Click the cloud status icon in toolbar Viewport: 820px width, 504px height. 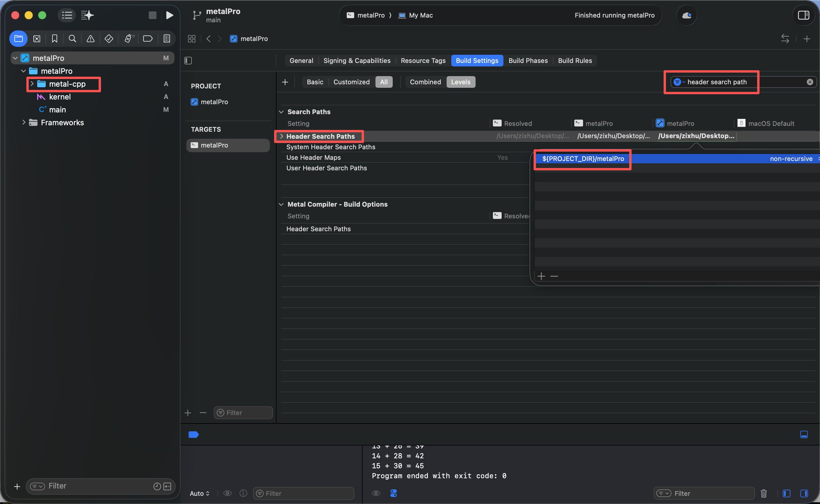click(687, 15)
